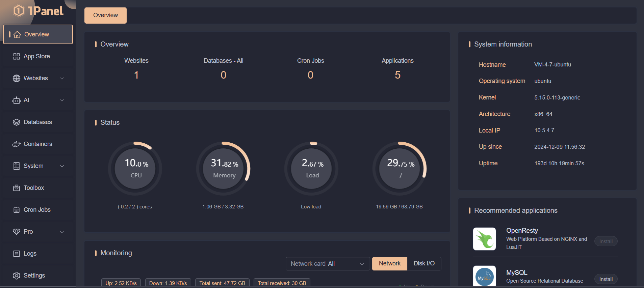
Task: Click the Toolbox briefcase icon
Action: tap(17, 188)
